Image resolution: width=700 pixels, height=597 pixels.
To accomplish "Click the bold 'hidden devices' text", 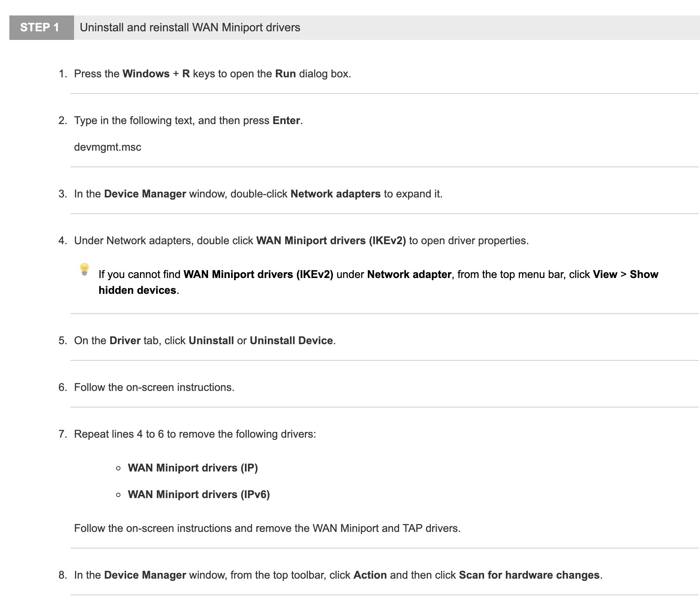I will (137, 290).
